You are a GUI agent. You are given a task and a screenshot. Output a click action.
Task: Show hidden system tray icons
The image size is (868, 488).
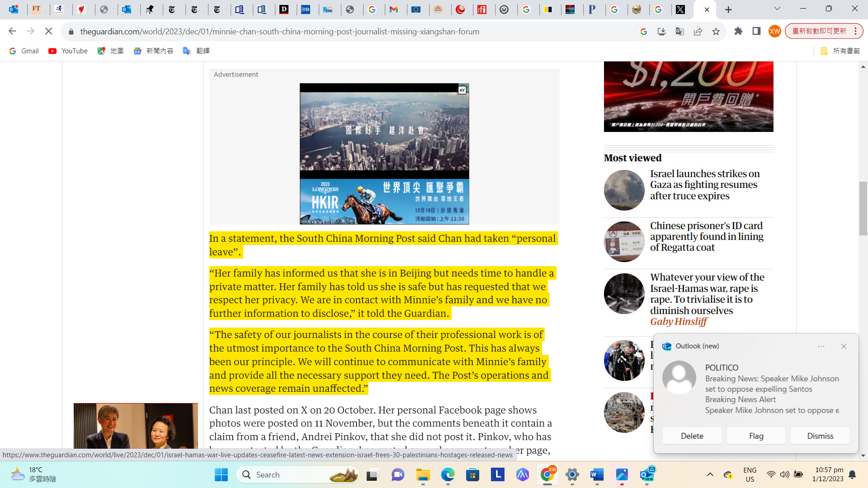click(710, 474)
